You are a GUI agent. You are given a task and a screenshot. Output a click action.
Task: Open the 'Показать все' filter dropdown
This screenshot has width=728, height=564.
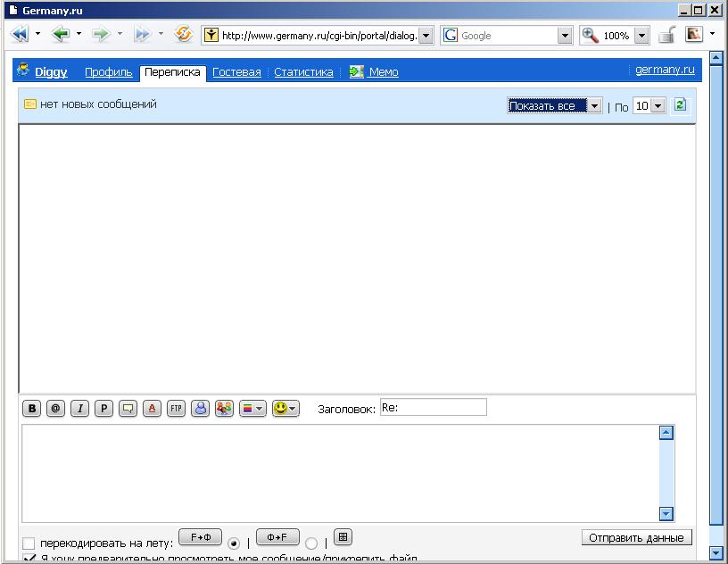[x=554, y=105]
